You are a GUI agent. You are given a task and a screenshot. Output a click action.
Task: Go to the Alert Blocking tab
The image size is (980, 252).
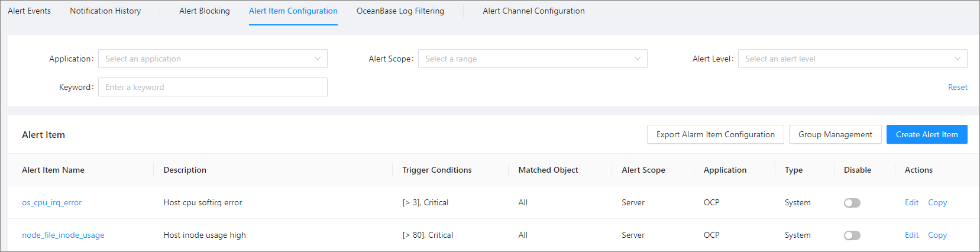[204, 11]
